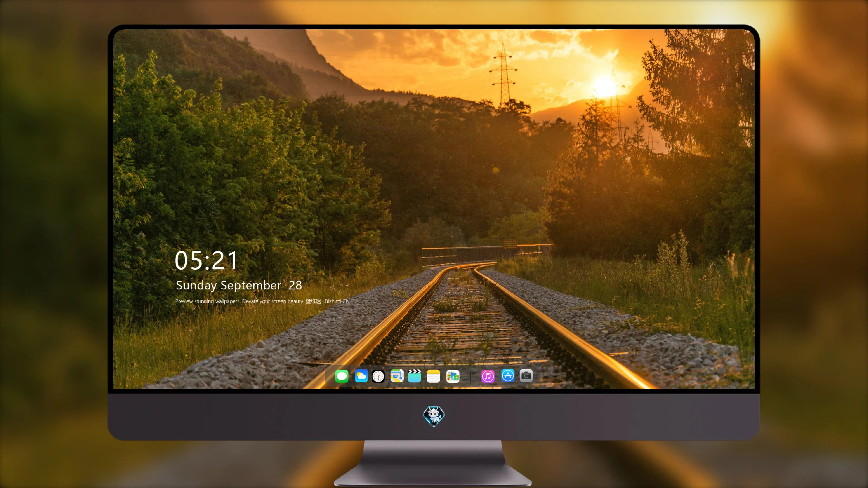868x488 pixels.
Task: Launch the blue App Store icon
Action: [x=508, y=375]
